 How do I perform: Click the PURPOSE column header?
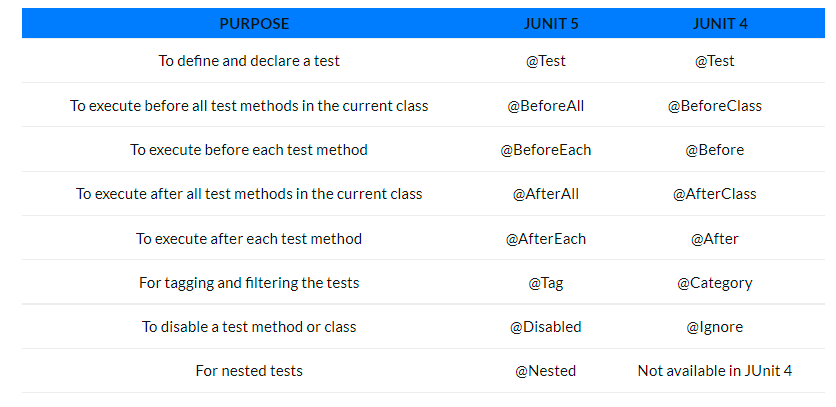(x=254, y=24)
